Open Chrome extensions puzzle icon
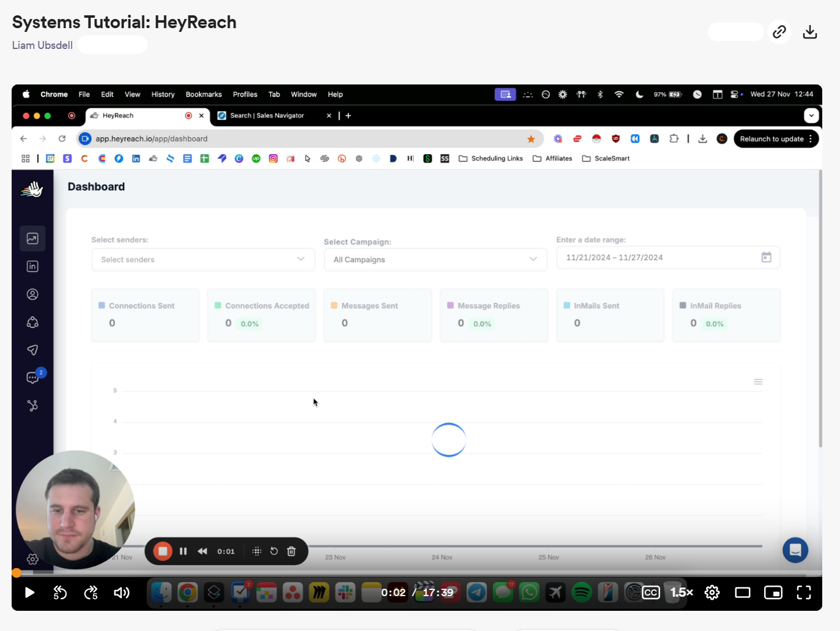 pos(674,139)
